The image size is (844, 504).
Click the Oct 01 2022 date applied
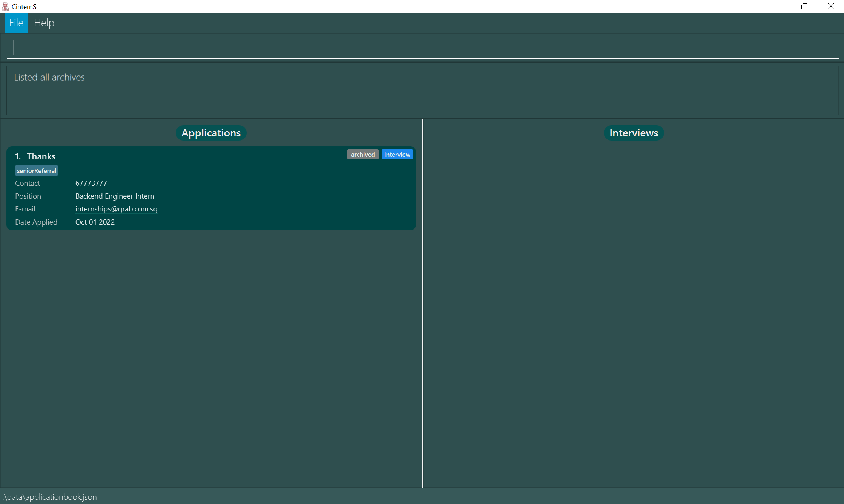[95, 222]
